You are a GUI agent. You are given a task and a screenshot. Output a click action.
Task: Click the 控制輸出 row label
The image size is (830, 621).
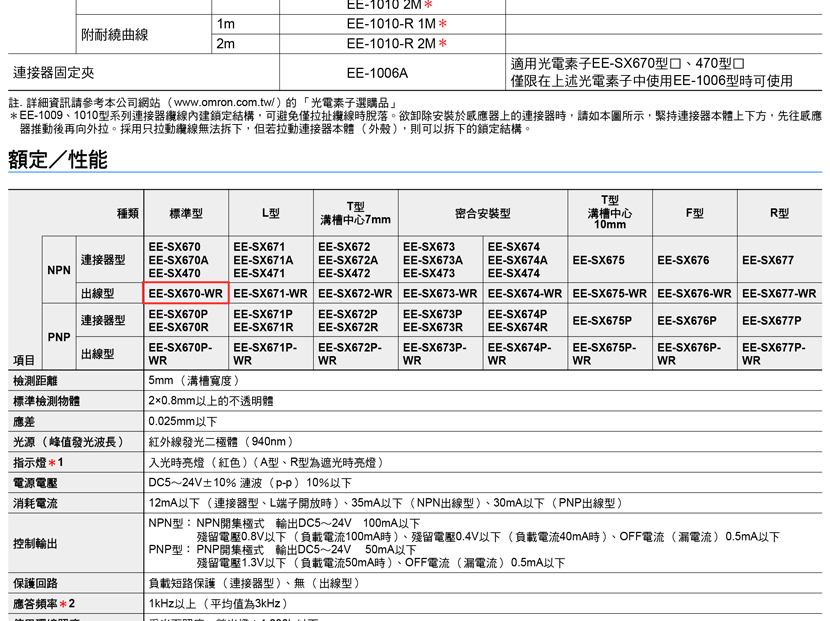pyautogui.click(x=35, y=544)
